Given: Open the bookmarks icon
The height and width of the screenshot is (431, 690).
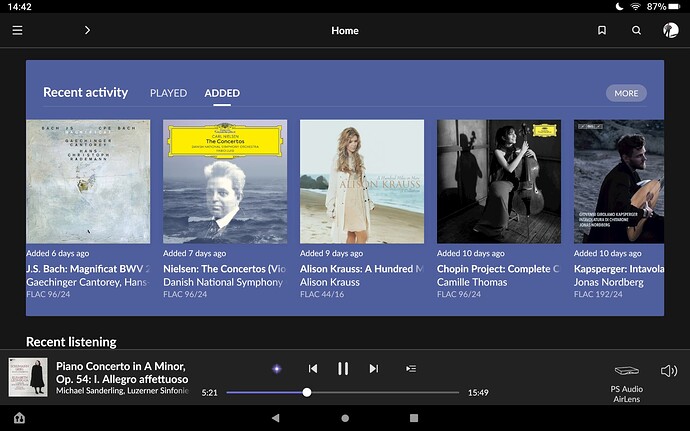Looking at the screenshot, I should [x=602, y=30].
